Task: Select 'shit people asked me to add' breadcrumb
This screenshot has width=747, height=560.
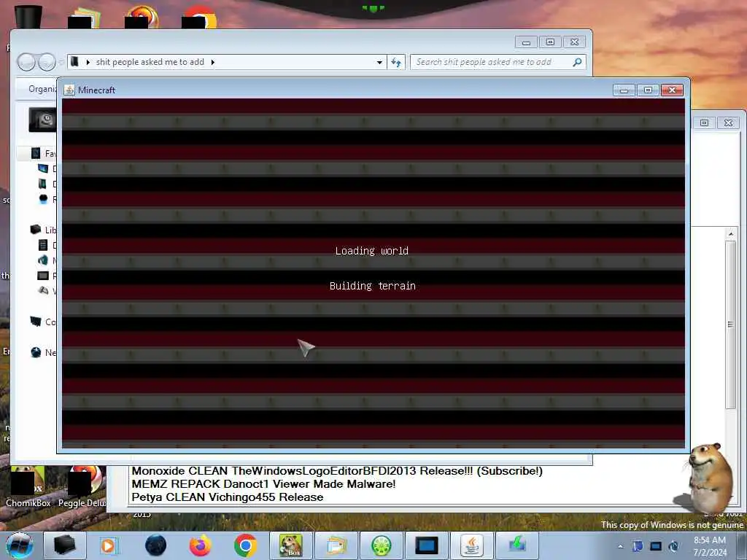Action: coord(150,62)
